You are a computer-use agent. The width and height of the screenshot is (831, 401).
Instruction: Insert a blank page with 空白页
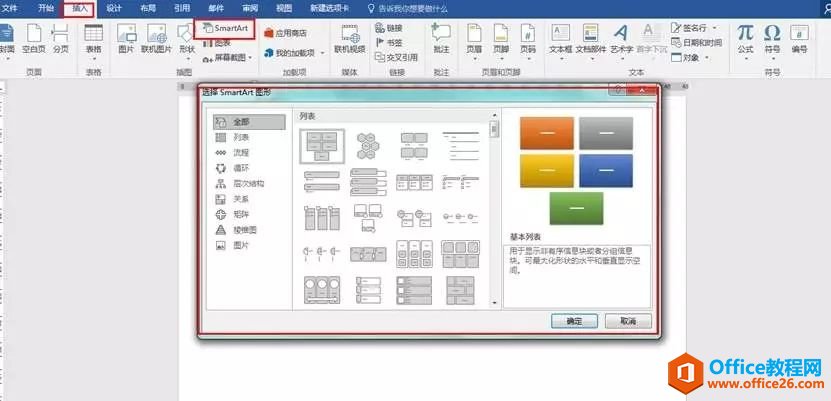[x=34, y=38]
